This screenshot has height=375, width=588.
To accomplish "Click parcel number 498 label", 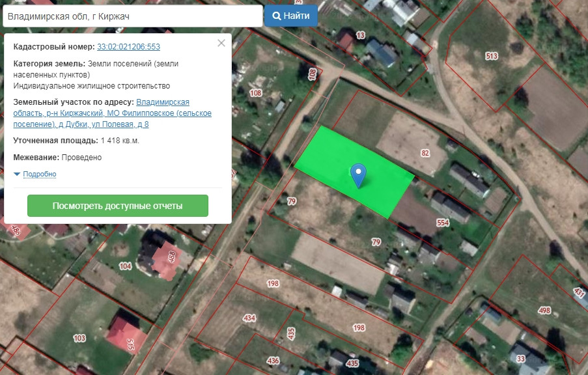I will (x=544, y=310).
